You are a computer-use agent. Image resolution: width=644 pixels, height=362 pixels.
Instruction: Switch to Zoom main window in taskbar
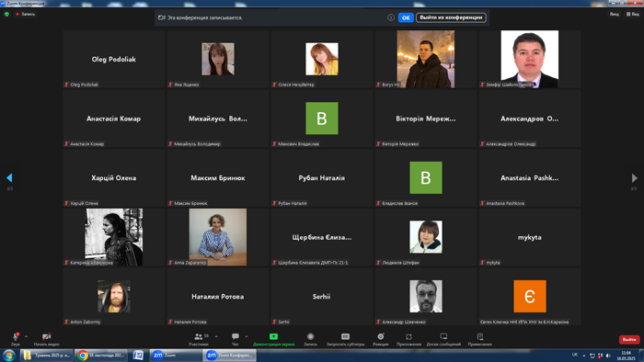pos(176,355)
